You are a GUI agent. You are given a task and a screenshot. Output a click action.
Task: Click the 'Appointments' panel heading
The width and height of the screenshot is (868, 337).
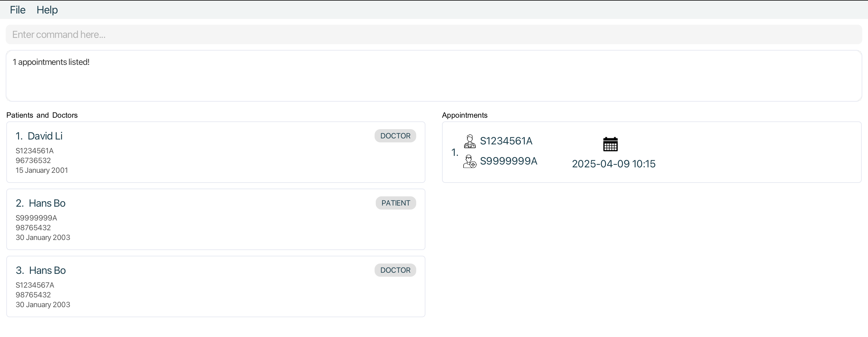(465, 115)
